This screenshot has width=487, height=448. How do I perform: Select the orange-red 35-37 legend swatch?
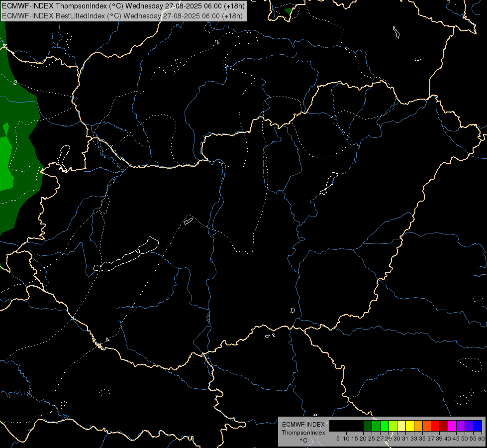click(427, 426)
